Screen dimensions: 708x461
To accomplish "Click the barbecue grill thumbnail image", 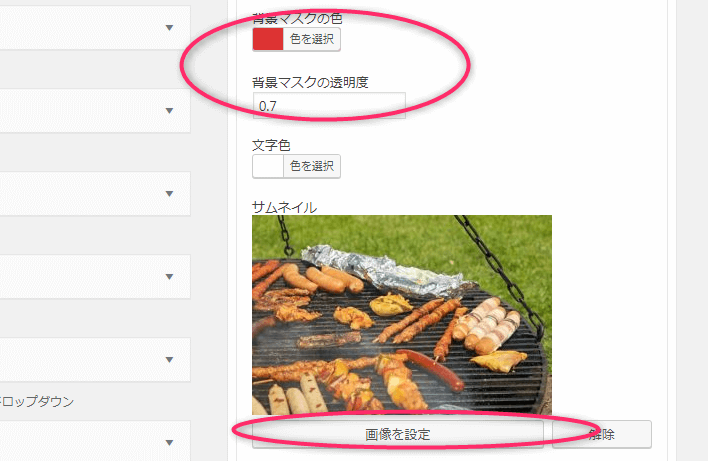I will point(402,315).
